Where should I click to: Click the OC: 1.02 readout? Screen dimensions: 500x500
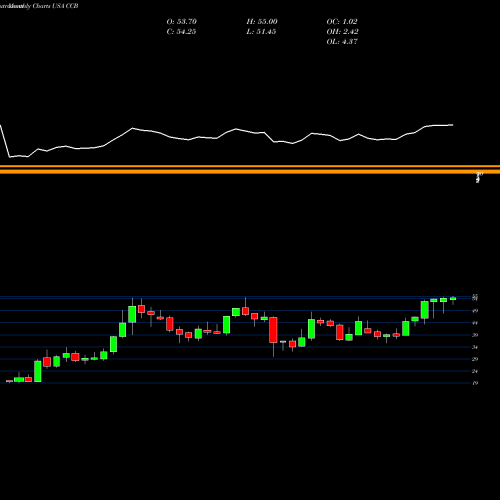tap(342, 22)
